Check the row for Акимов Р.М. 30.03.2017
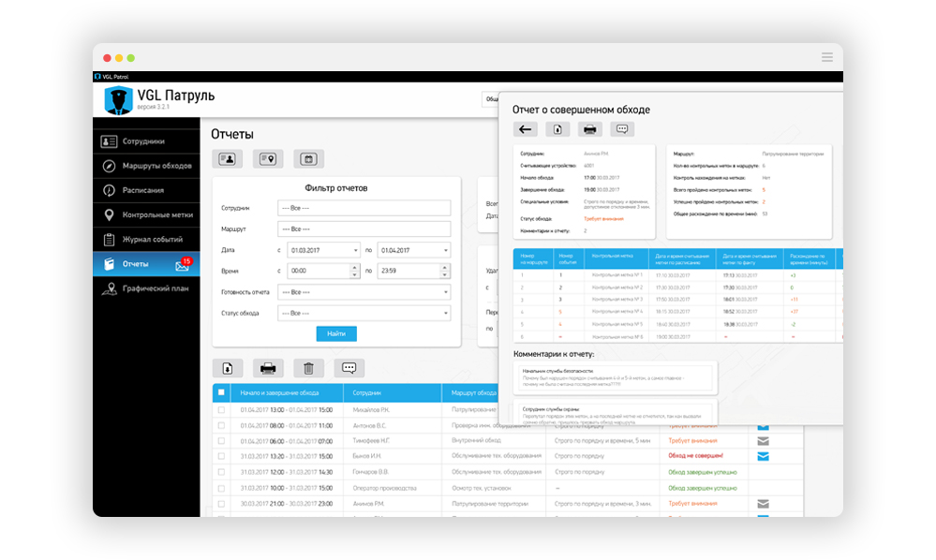 pos(221,504)
